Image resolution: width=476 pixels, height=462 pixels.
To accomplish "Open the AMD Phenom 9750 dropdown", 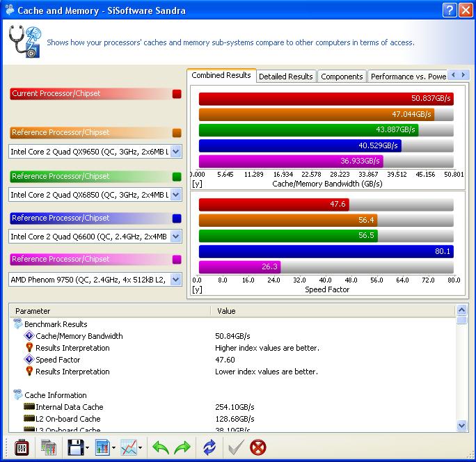I will (176, 279).
